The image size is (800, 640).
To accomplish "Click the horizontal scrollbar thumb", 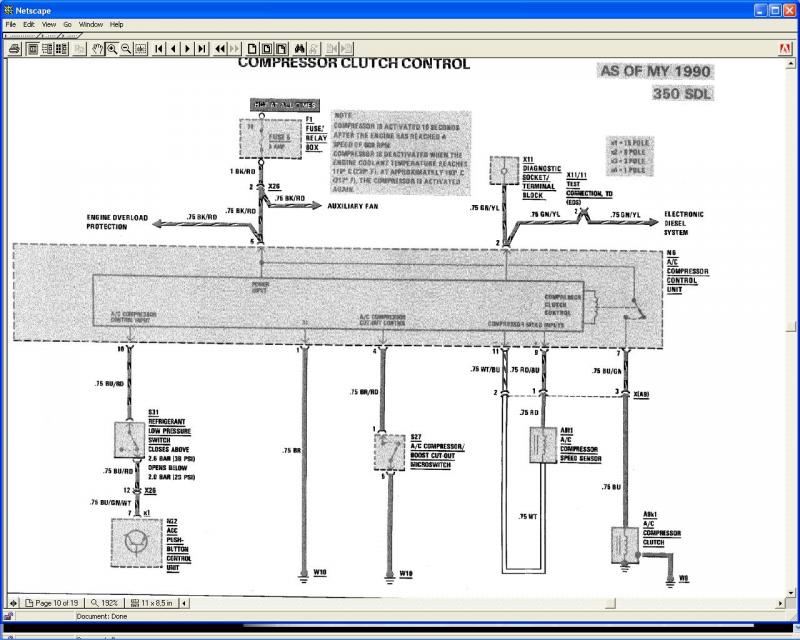I will click(x=611, y=603).
